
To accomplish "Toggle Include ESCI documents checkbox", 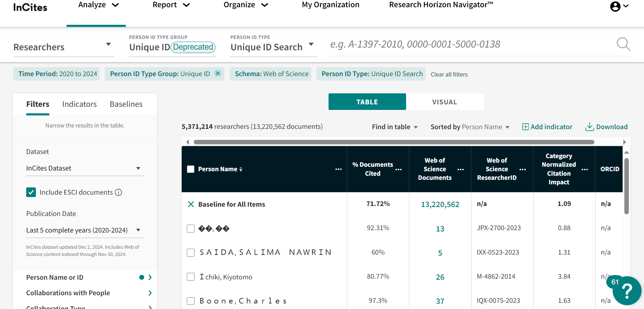I will [x=31, y=192].
